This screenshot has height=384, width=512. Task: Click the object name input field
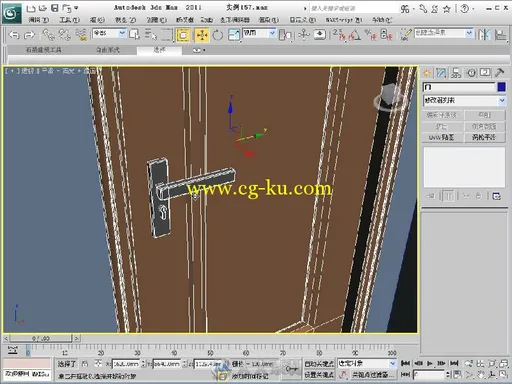point(459,87)
